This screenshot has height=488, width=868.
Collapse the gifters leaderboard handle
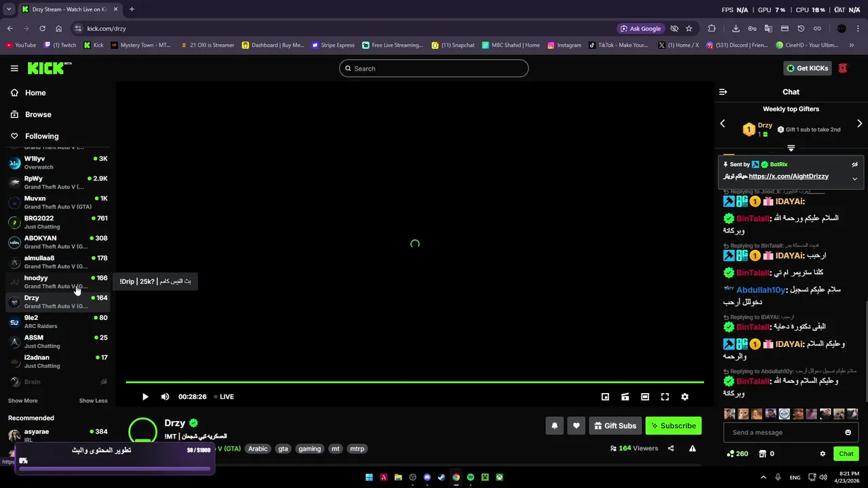click(x=791, y=148)
